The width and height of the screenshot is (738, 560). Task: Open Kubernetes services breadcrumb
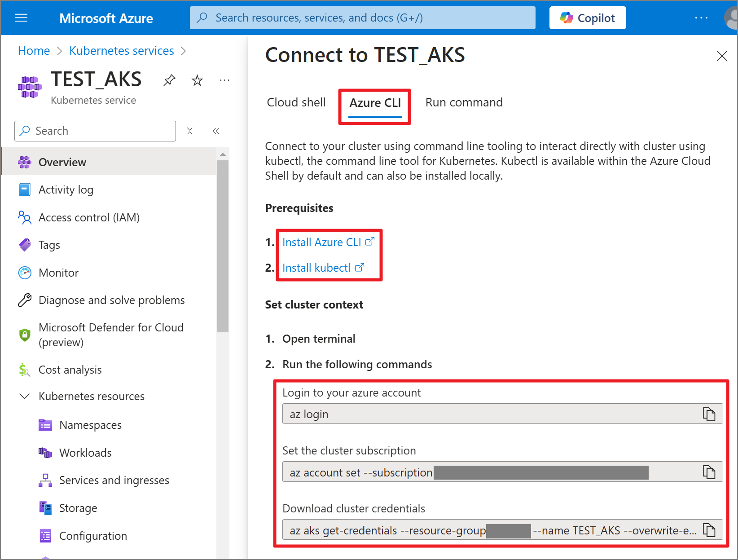pos(121,51)
